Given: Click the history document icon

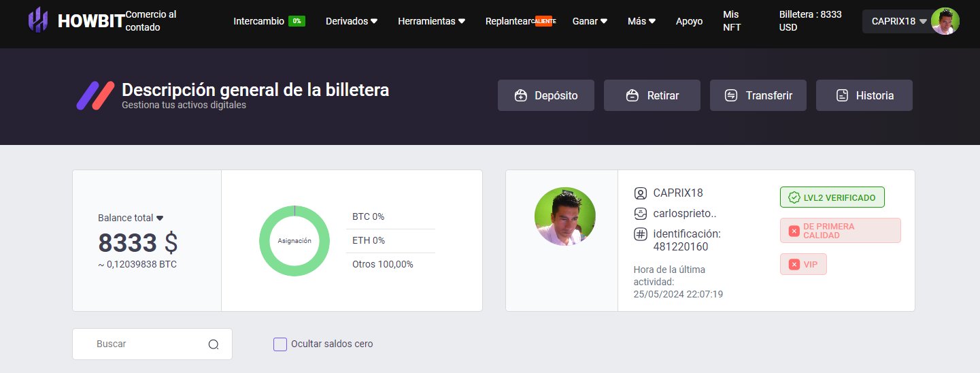Looking at the screenshot, I should pos(842,95).
